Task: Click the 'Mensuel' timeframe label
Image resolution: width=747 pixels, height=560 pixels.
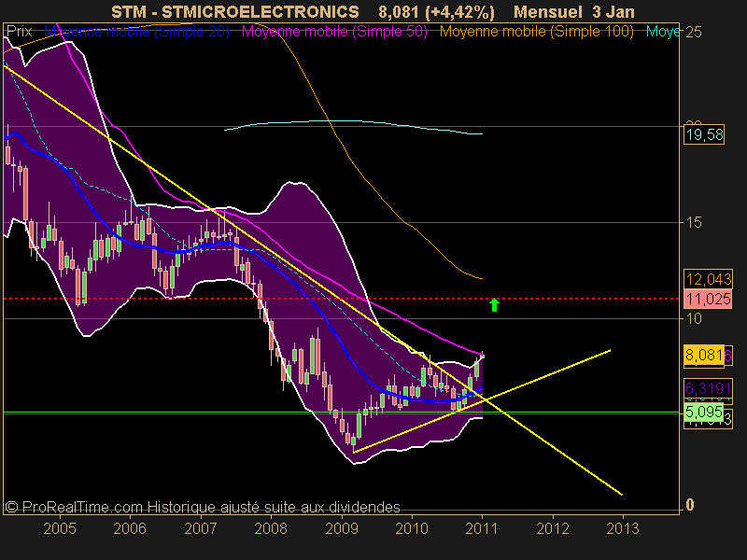Action: 548,12
